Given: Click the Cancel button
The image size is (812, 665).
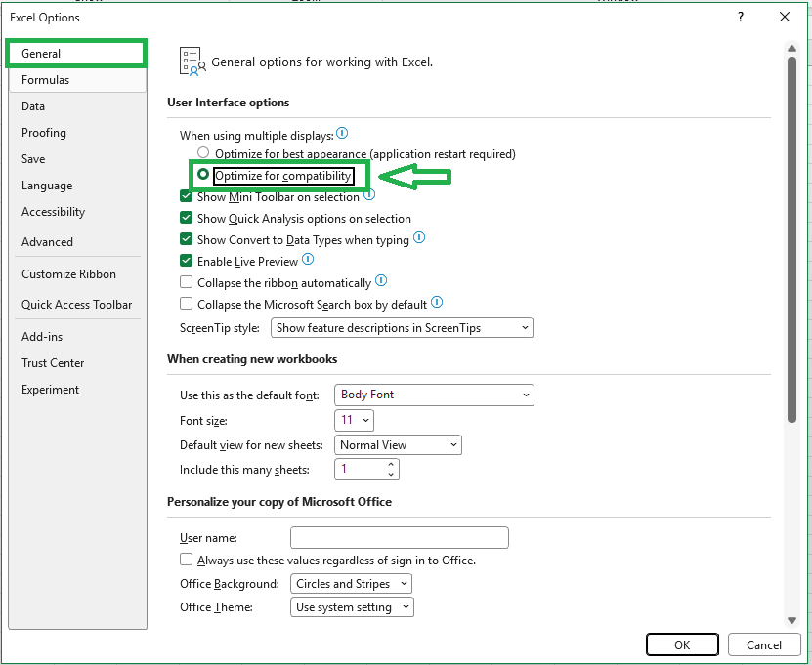Looking at the screenshot, I should (764, 644).
